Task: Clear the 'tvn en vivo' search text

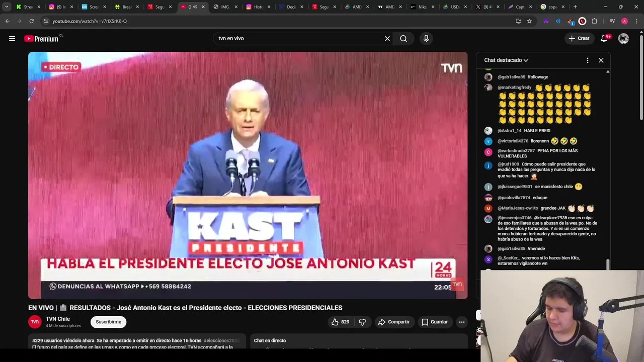Action: click(387, 38)
